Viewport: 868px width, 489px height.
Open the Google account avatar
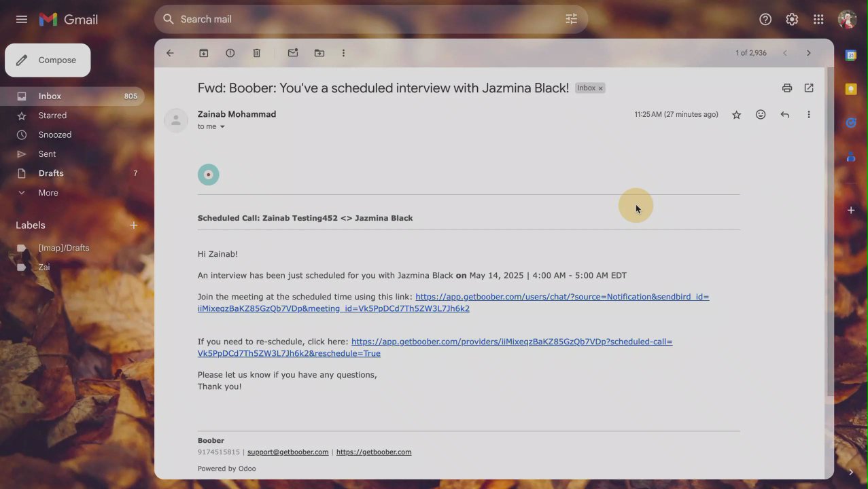847,19
